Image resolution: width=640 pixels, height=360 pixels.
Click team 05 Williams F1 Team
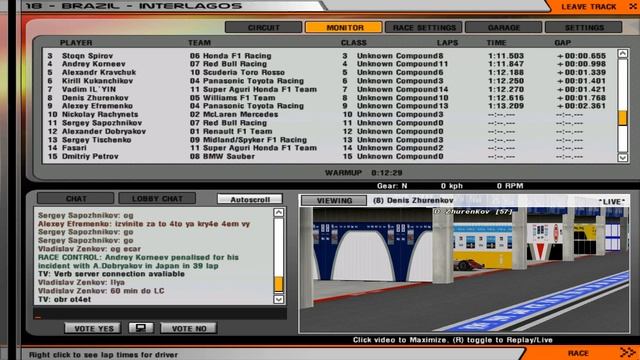(232, 98)
